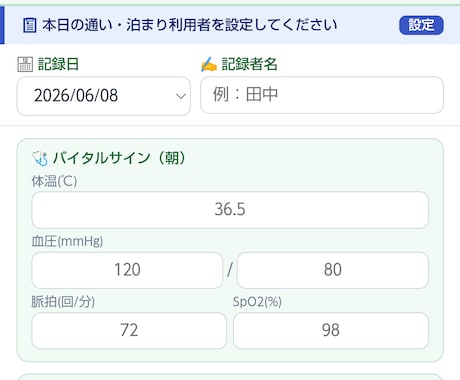This screenshot has height=380, width=460.
Task: Click the 血圧(mmHg) label
Action: coord(67,241)
